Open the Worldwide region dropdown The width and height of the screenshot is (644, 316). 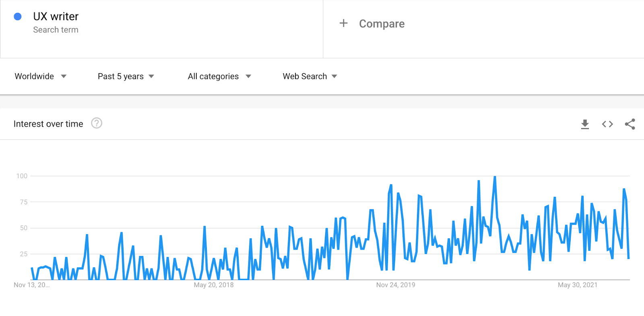pyautogui.click(x=40, y=76)
